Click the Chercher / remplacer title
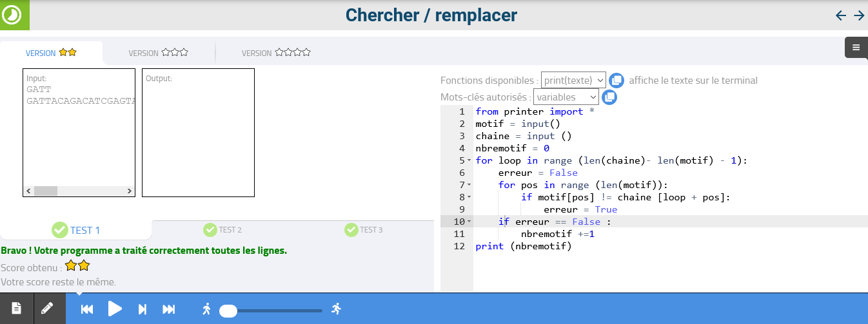The image size is (868, 324). click(x=431, y=15)
